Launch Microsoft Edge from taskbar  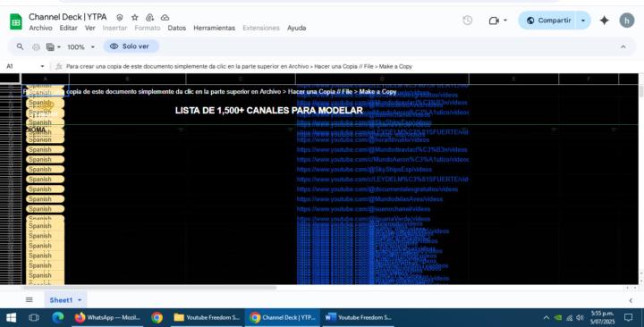[58, 317]
